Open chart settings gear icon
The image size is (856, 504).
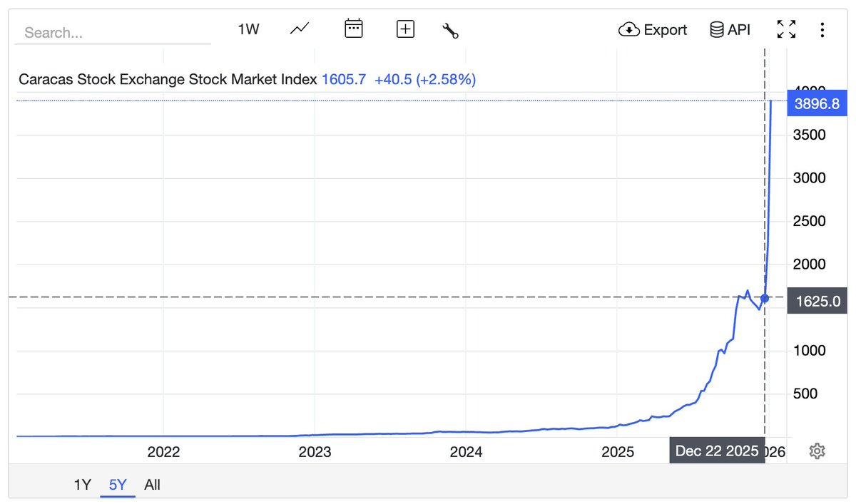pos(817,451)
